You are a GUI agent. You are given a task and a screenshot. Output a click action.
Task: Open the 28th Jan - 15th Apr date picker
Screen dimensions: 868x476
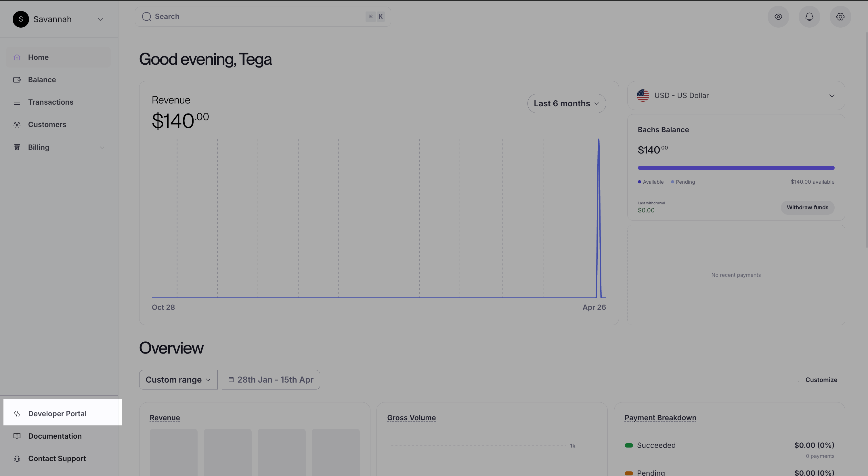(271, 380)
